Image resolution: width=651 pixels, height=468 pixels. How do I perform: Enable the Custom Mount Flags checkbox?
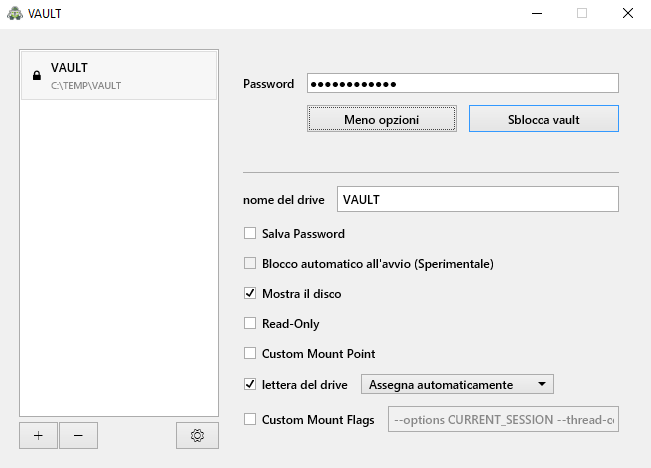coord(250,419)
